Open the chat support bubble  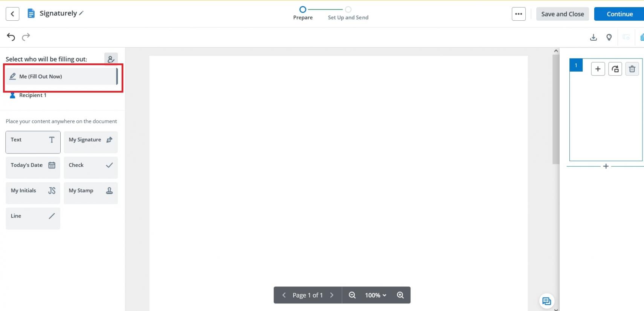point(546,301)
